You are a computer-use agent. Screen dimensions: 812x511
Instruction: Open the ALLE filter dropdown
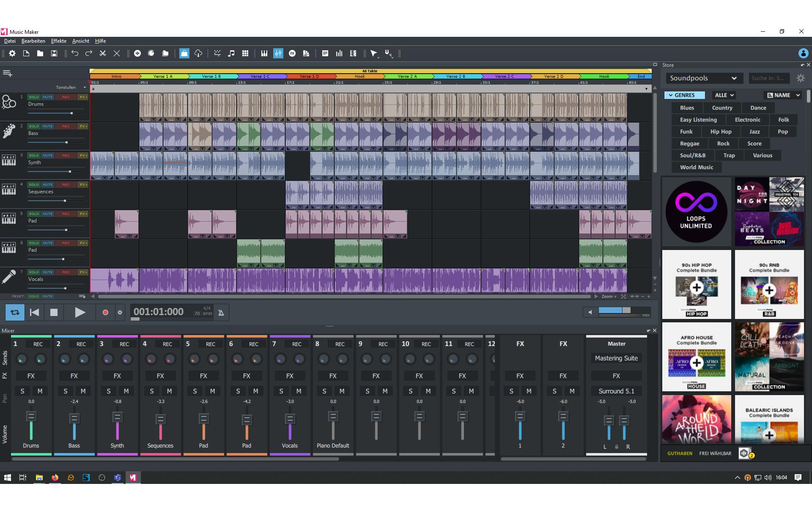click(724, 95)
